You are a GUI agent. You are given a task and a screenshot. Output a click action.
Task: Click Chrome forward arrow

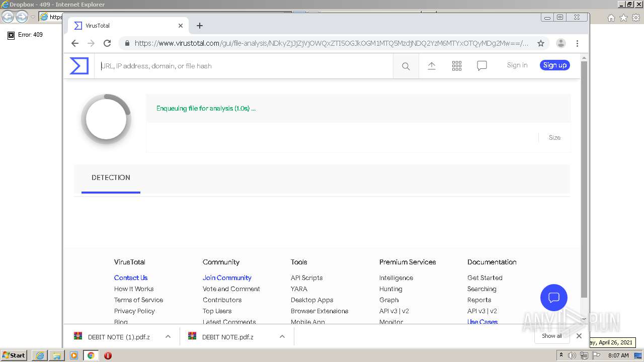(91, 43)
